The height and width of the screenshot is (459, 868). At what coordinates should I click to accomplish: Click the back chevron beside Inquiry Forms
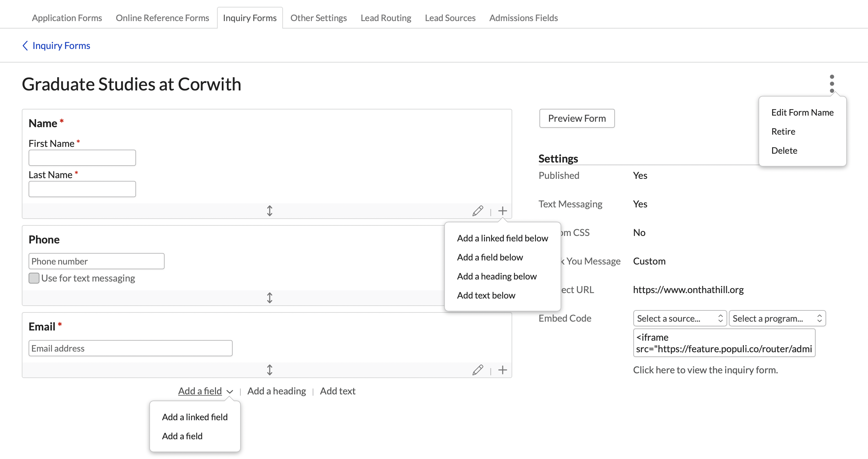[x=26, y=45]
